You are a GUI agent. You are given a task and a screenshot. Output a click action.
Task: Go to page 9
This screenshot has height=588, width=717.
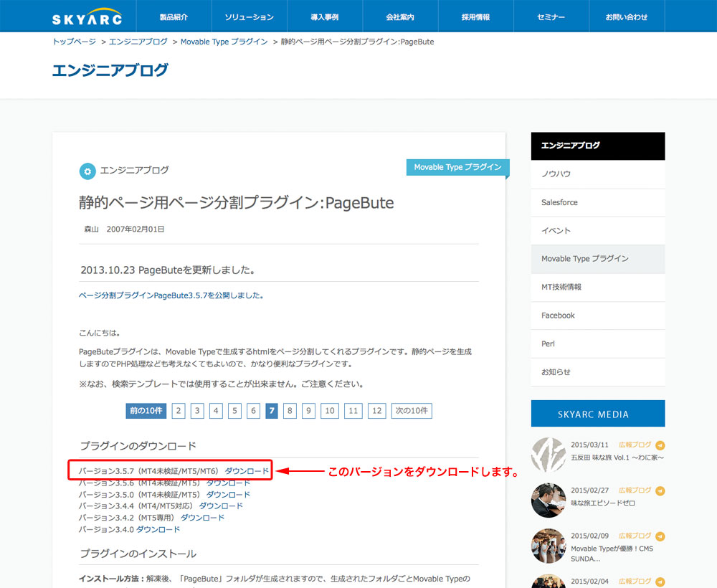click(308, 411)
